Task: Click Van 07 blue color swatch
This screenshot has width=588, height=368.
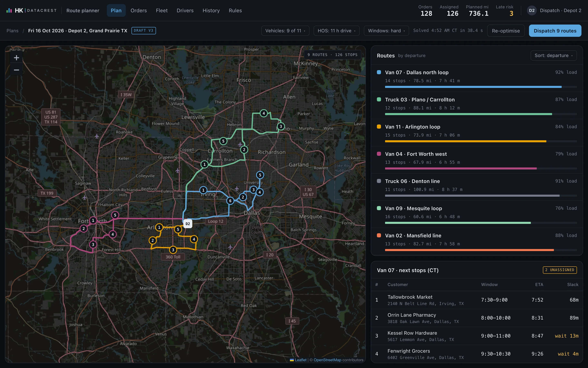Action: click(379, 72)
